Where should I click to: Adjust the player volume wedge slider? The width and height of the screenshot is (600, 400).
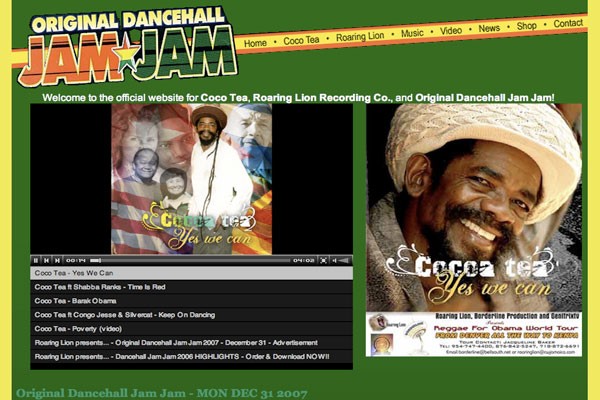click(344, 260)
